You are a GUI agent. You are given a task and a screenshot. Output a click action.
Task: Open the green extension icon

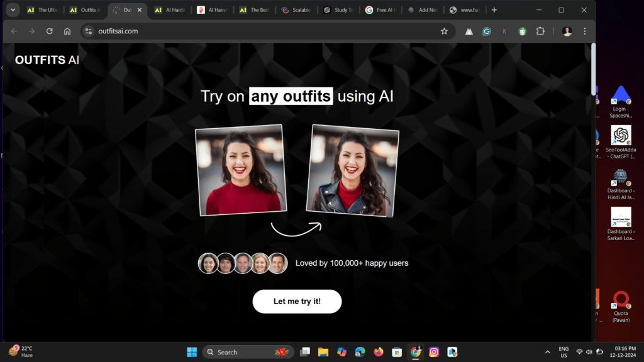click(x=523, y=31)
